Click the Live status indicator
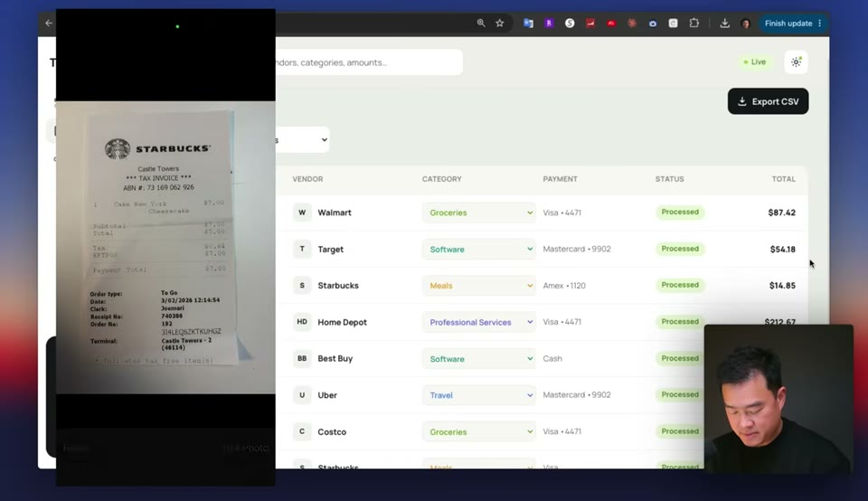The height and width of the screenshot is (501, 868). [x=754, y=62]
